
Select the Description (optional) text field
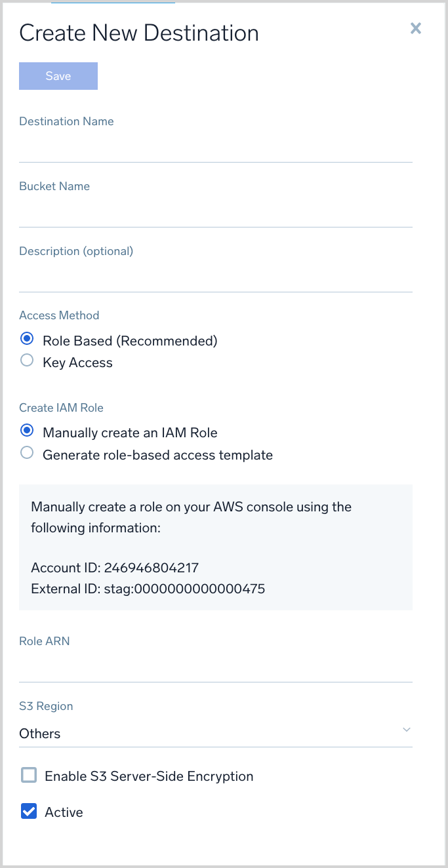215,279
